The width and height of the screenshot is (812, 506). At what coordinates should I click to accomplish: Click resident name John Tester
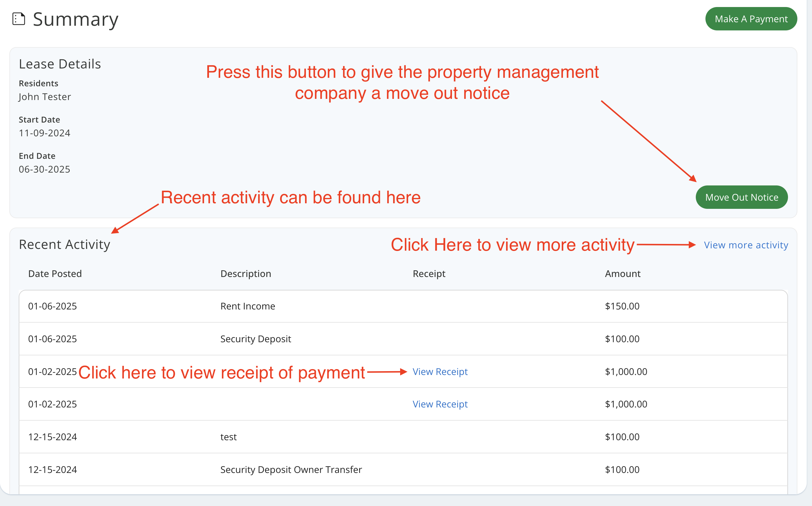(x=45, y=97)
